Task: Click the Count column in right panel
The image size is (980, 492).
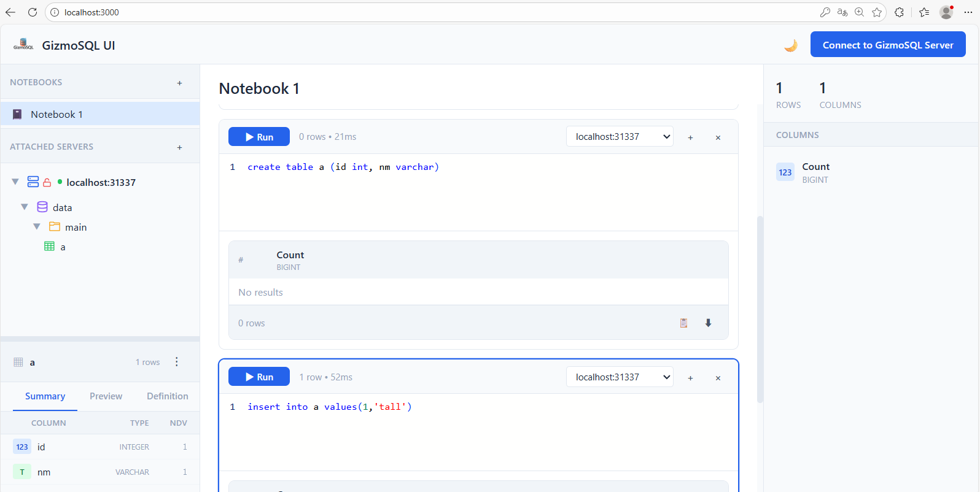Action: coord(871,172)
